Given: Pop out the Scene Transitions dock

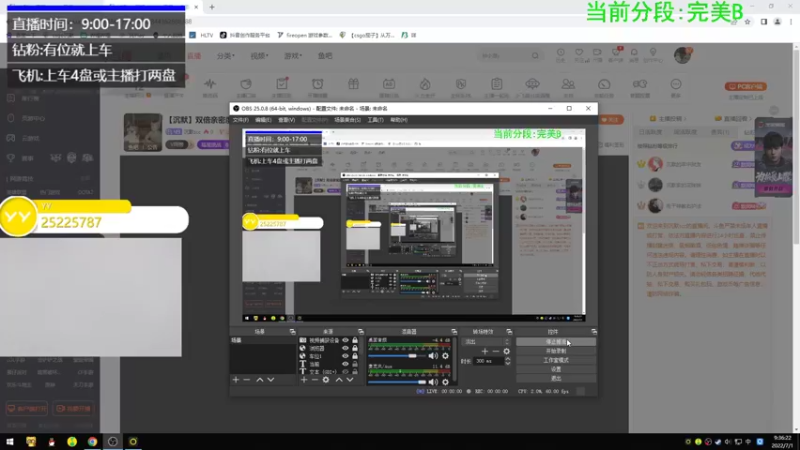Looking at the screenshot, I should tap(509, 332).
